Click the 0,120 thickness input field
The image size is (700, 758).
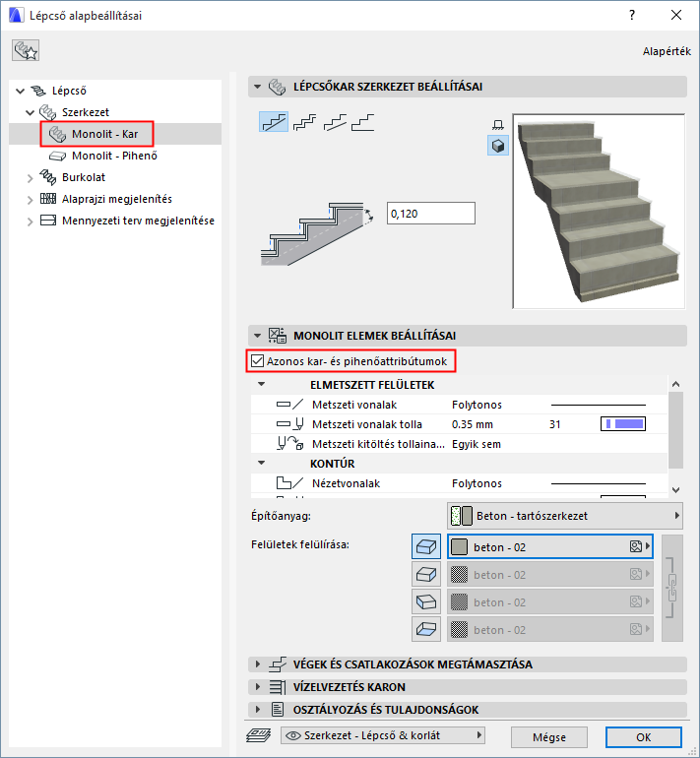point(431,214)
